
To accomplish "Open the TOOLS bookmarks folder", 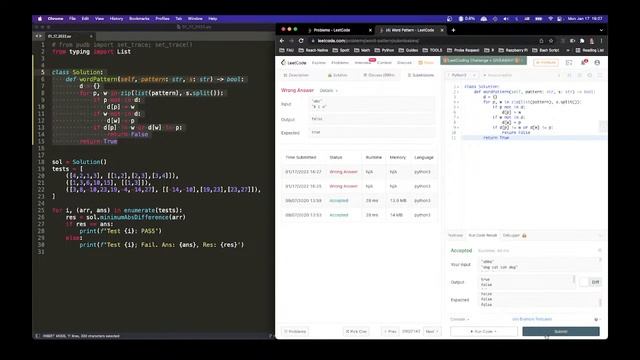I will pyautogui.click(x=432, y=50).
